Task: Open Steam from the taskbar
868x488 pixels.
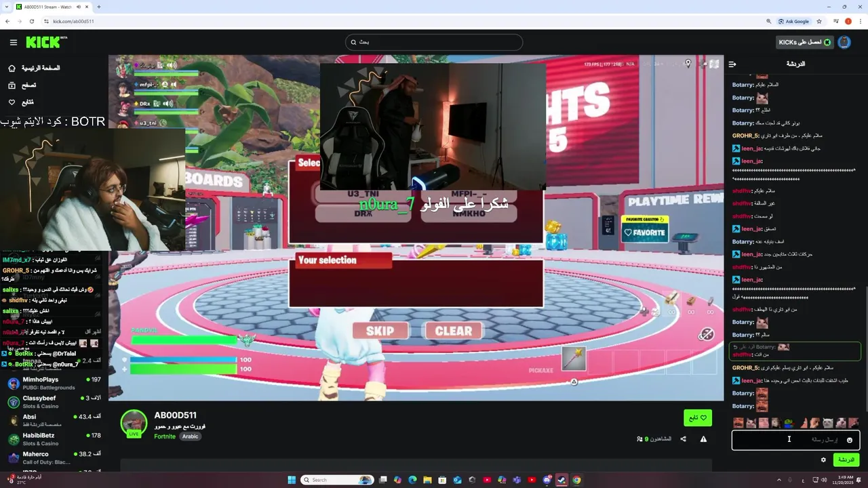Action: pos(561,480)
